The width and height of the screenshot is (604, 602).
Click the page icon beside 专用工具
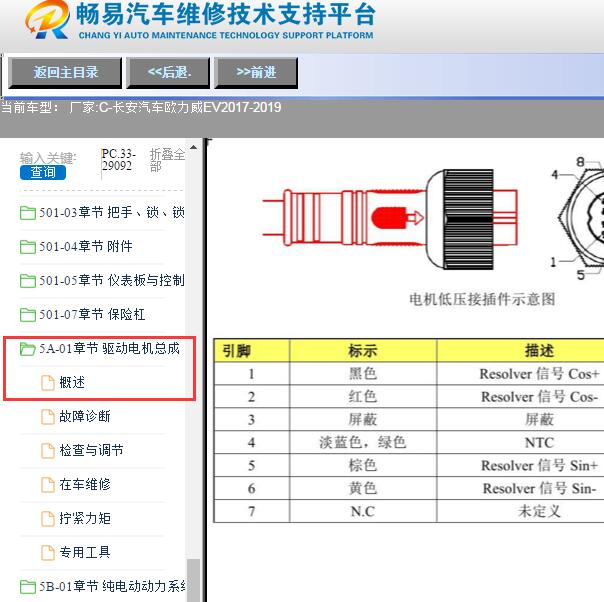(x=48, y=552)
